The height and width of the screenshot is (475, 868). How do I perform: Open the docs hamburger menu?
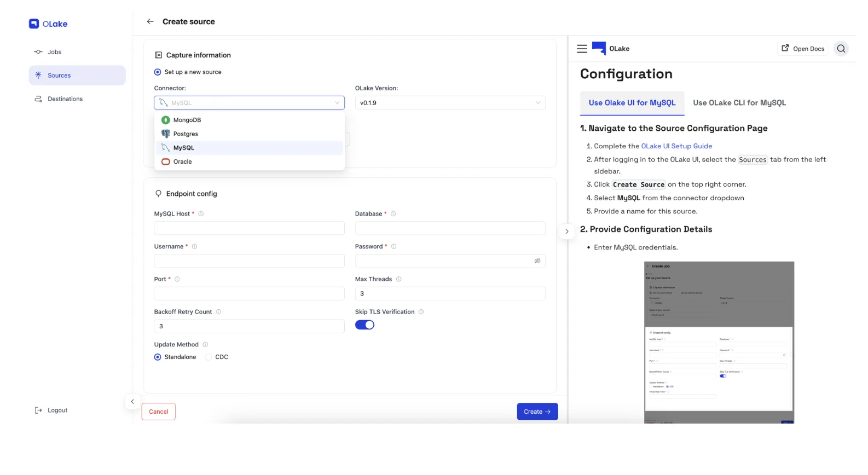(x=582, y=49)
